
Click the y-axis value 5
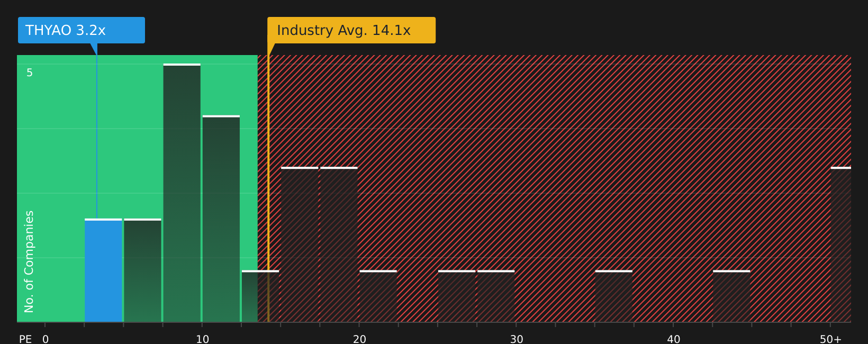[30, 73]
